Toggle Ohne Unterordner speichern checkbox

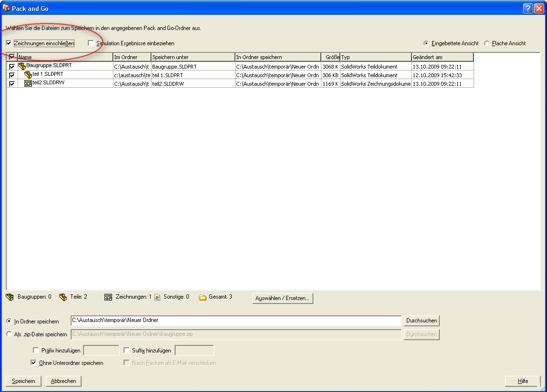[33, 363]
